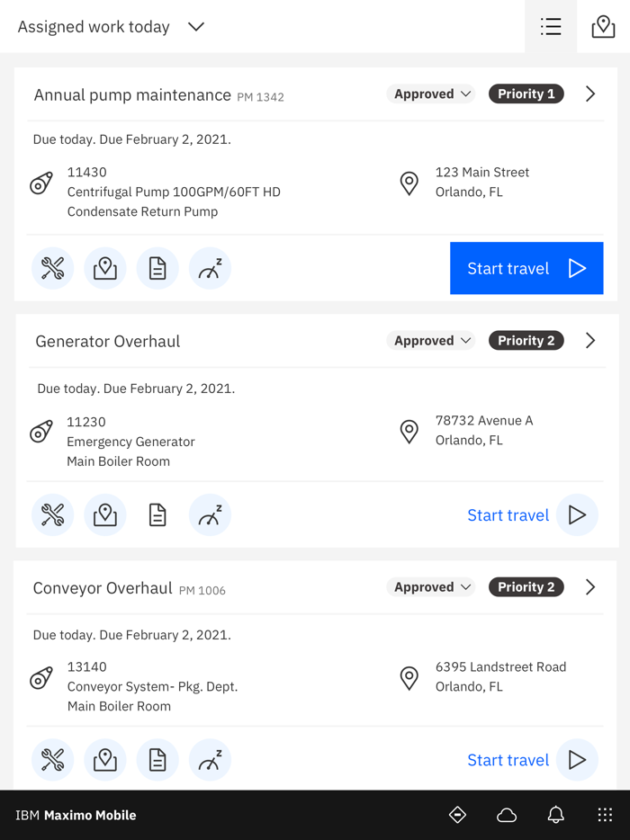Open the navigation directions icon in bottom bar

(457, 815)
